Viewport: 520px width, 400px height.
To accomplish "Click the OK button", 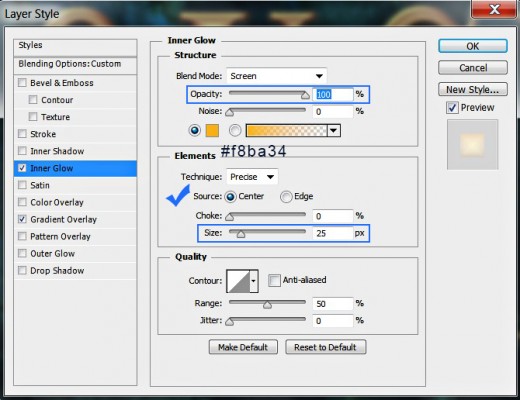I will coord(473,46).
